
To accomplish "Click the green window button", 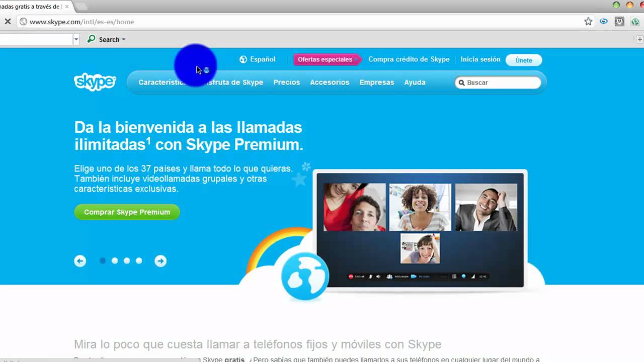I will click(616, 5).
